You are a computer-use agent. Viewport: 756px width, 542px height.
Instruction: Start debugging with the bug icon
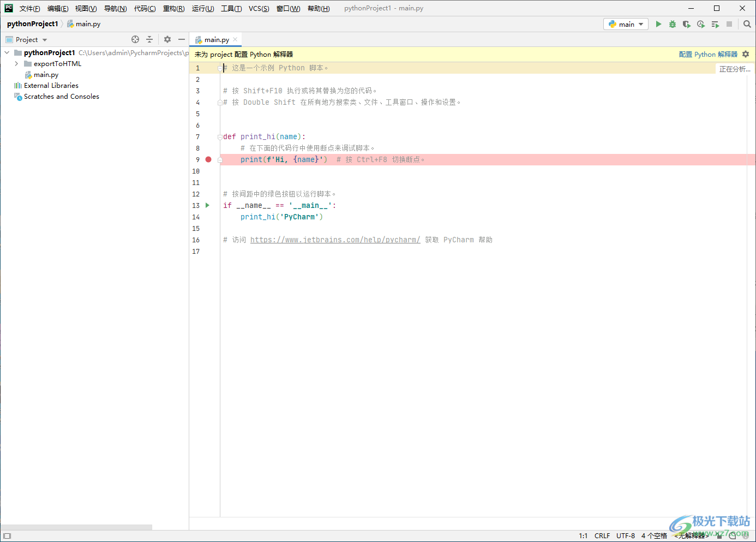coord(673,24)
